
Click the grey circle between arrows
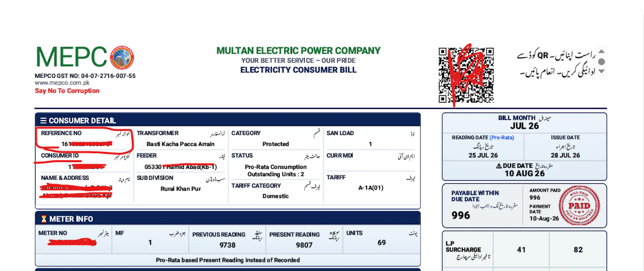[601, 62]
